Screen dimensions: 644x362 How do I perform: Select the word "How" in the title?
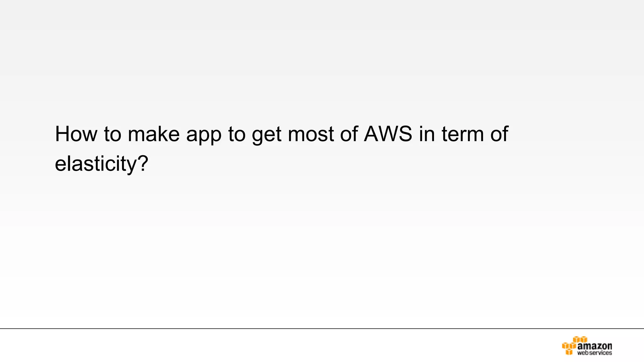[x=76, y=134]
